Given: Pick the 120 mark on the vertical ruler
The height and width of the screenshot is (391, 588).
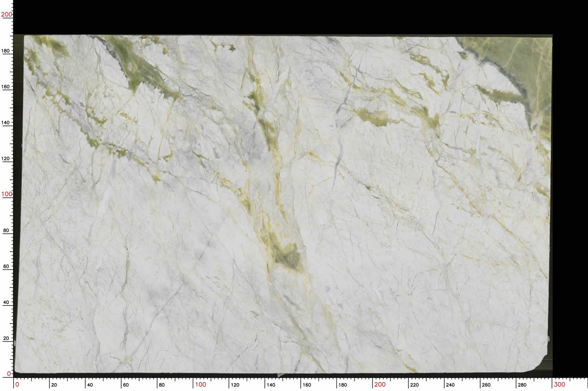Looking at the screenshot, I should [5, 158].
